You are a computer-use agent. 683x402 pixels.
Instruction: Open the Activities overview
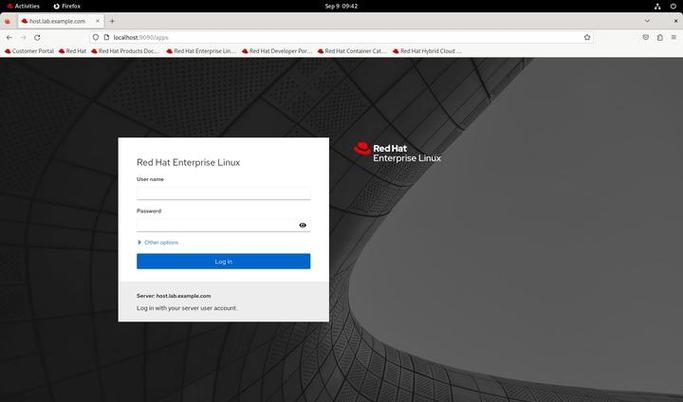[23, 6]
